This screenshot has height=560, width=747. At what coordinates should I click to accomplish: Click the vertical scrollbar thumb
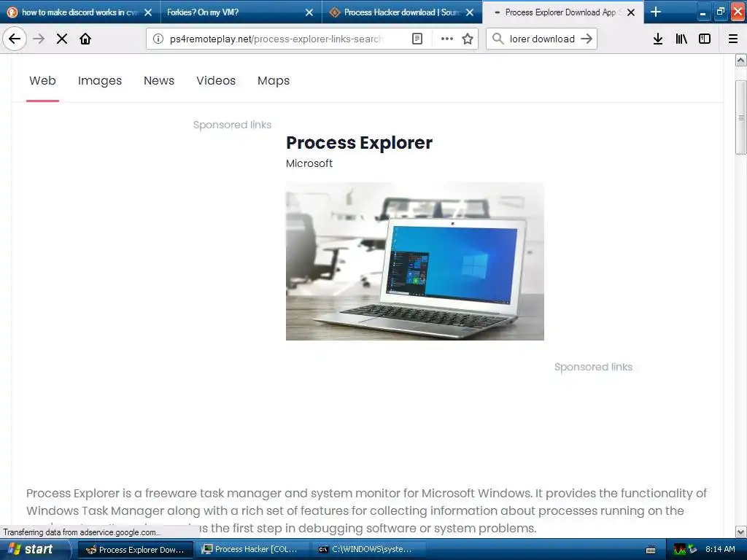(x=741, y=117)
